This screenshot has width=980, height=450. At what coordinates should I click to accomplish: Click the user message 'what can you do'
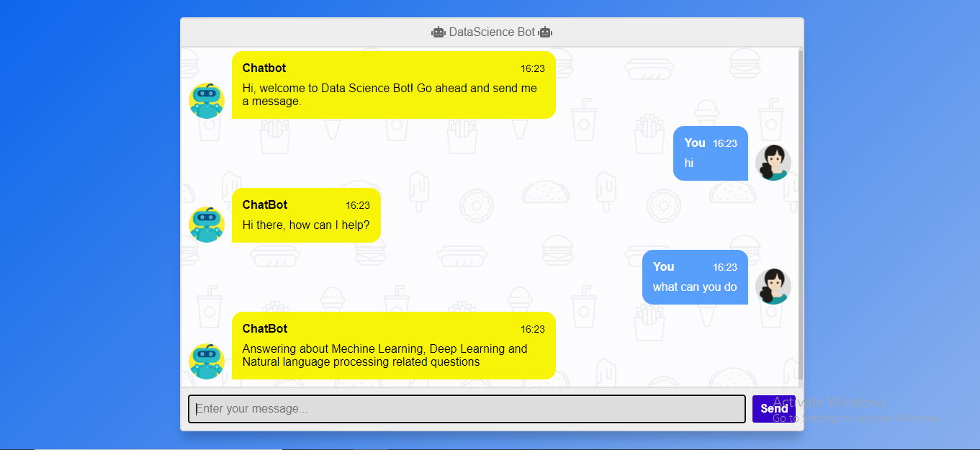695,287
